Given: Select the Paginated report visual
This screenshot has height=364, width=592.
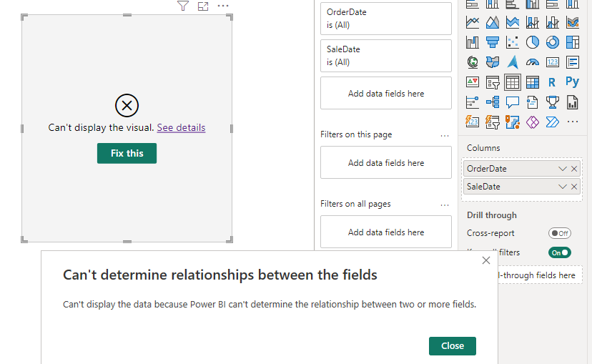Looking at the screenshot, I should pyautogui.click(x=573, y=102).
